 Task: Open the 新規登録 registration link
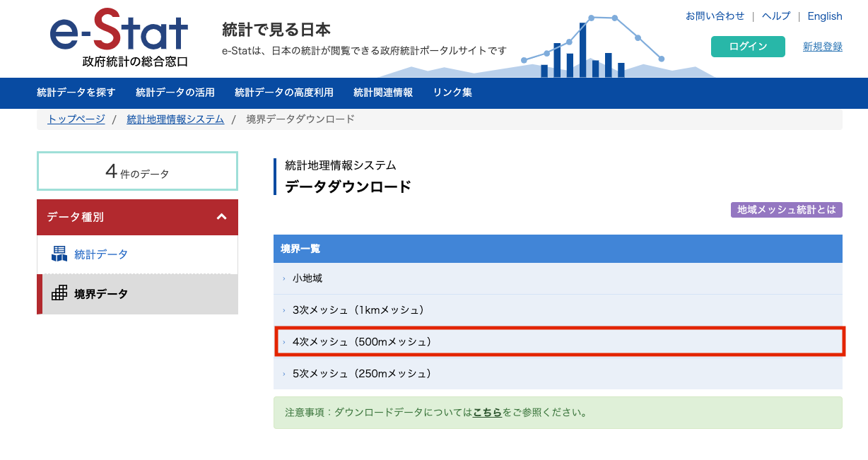822,46
